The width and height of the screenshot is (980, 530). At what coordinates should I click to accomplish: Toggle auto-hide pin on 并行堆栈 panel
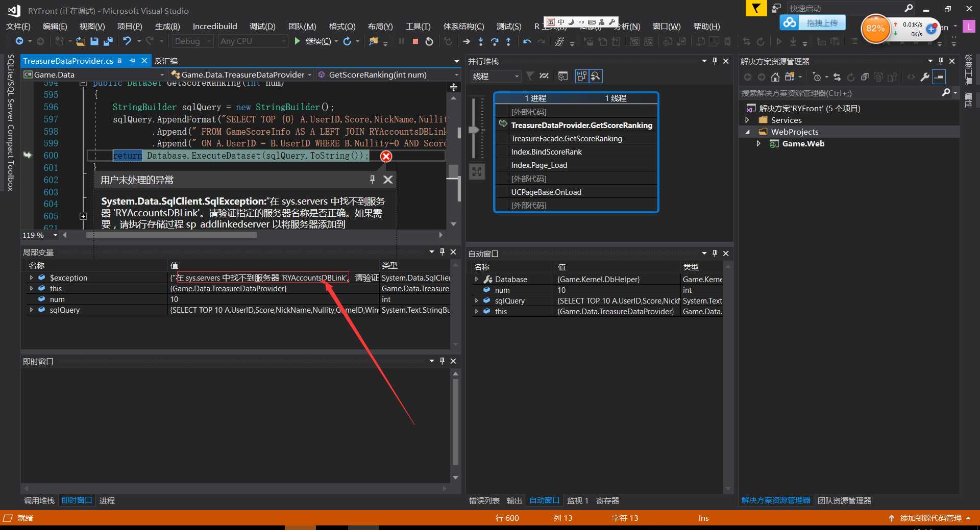[715, 61]
